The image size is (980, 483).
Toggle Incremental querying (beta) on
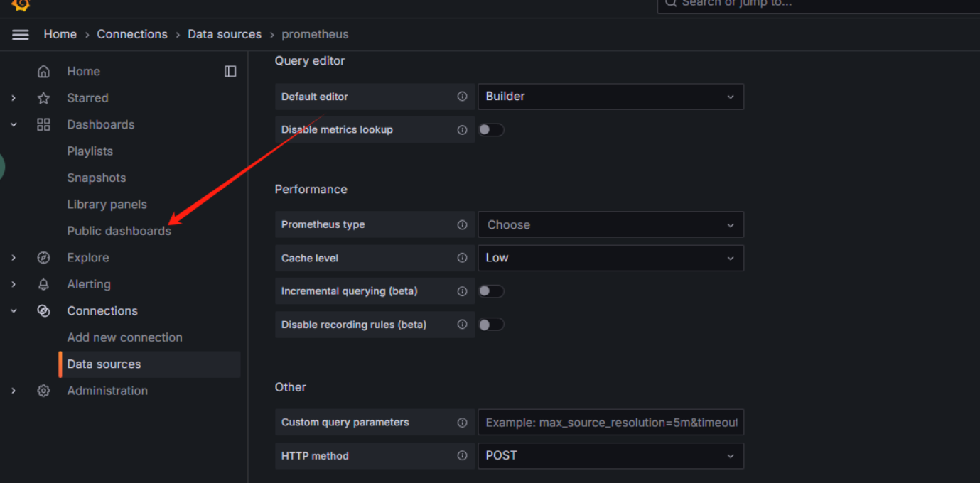(491, 291)
